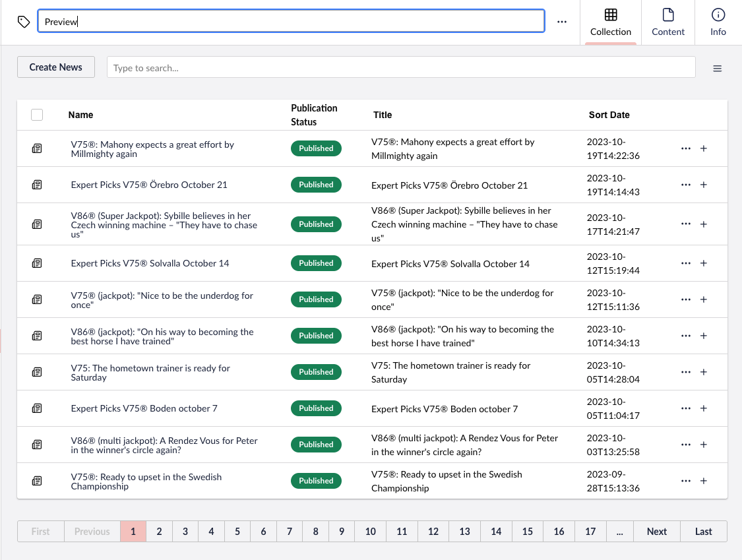
Task: Click the plus icon on the Swedish Championship row
Action: pyautogui.click(x=704, y=481)
